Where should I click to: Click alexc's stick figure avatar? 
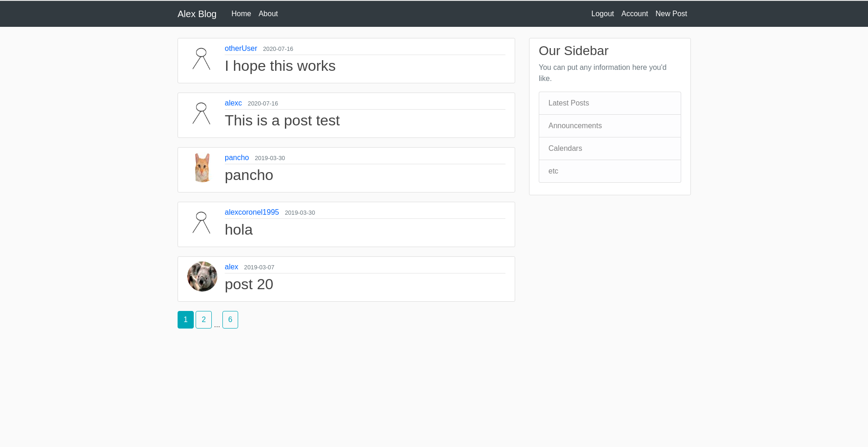pos(202,113)
